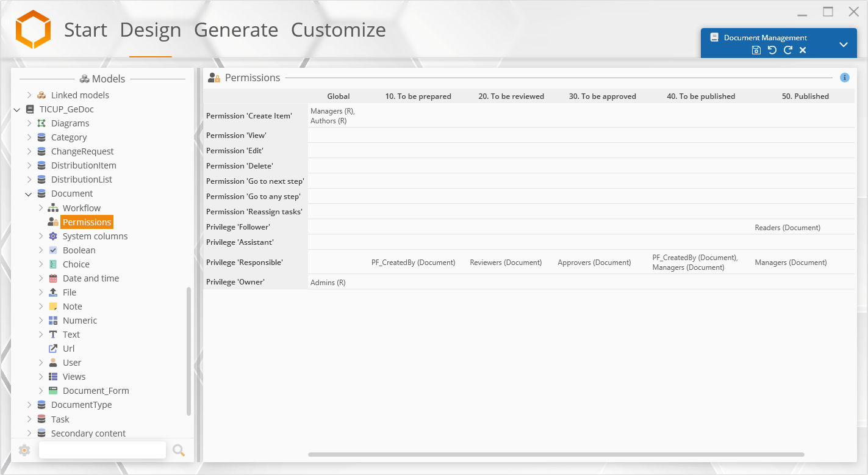Click the orange hexagon application logo
868x475 pixels.
(33, 29)
